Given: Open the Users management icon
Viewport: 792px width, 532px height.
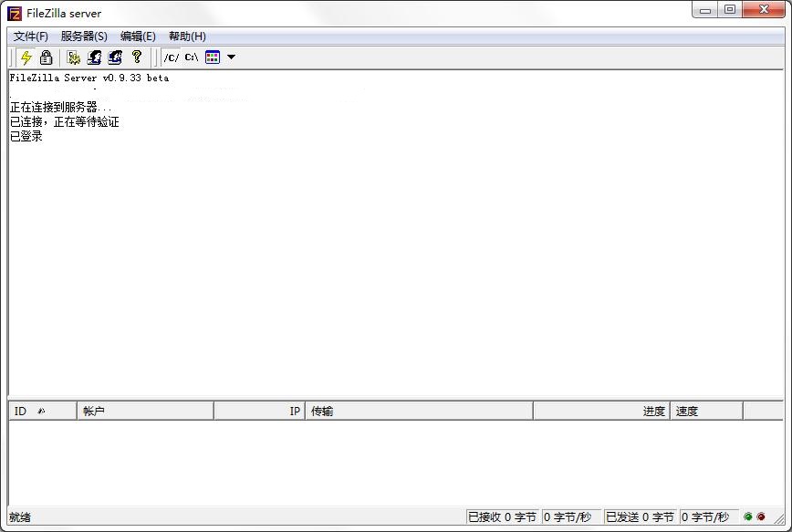Looking at the screenshot, I should (94, 57).
